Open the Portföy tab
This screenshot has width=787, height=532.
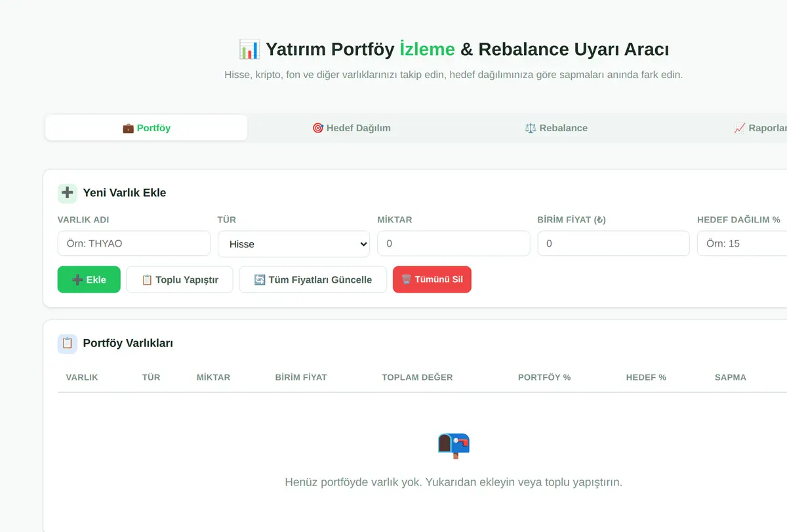(146, 128)
